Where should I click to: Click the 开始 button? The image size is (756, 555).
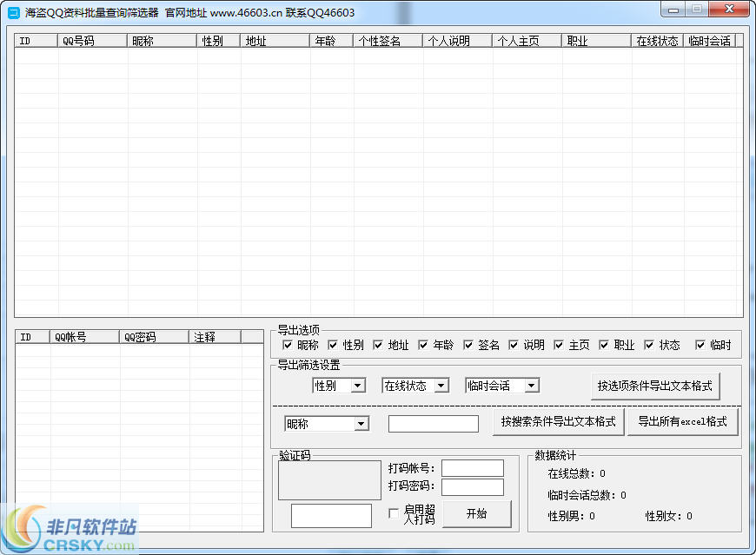click(x=477, y=513)
